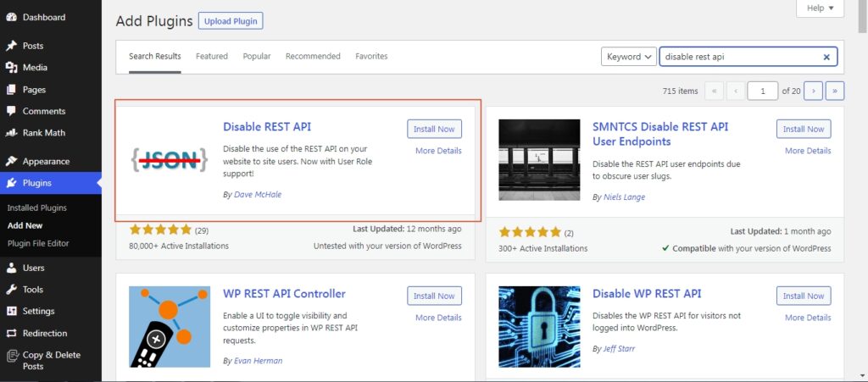Click the Pages icon in sidebar
This screenshot has height=382, width=868.
pyautogui.click(x=11, y=90)
